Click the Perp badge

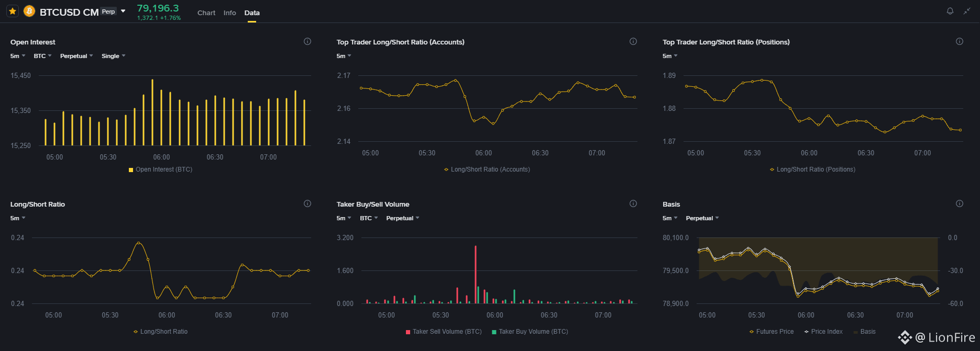(108, 12)
